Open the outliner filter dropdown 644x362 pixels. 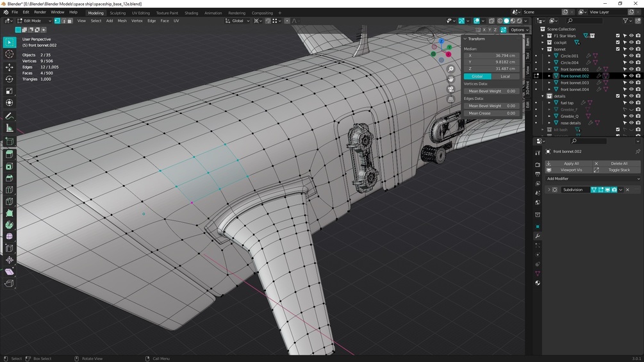point(627,21)
